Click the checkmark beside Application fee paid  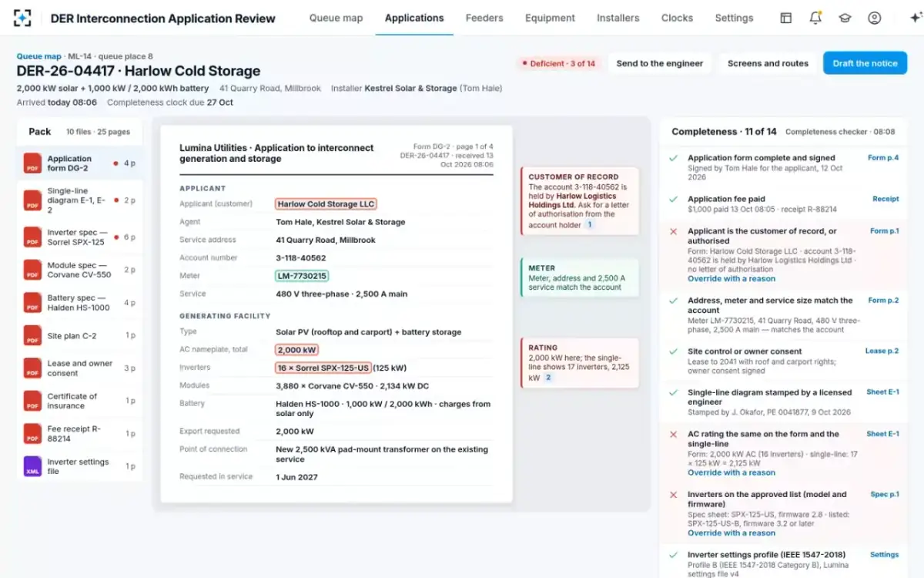coord(674,199)
